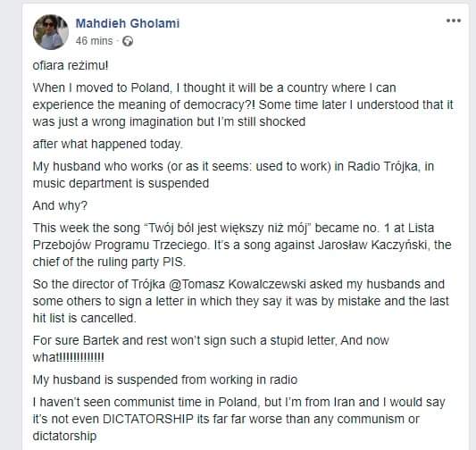476x450 pixels.
Task: Click the words 'Radio Trójka' in the post
Action: click(x=382, y=166)
